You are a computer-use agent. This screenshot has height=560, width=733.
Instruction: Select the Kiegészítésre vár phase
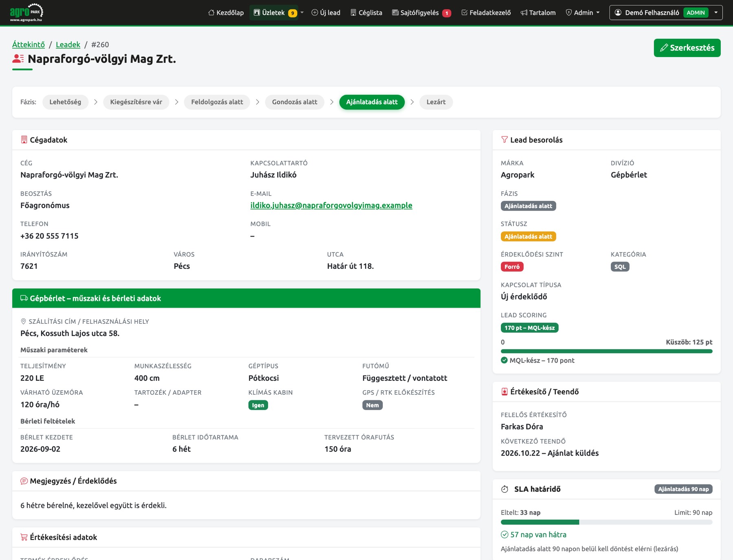coord(136,102)
